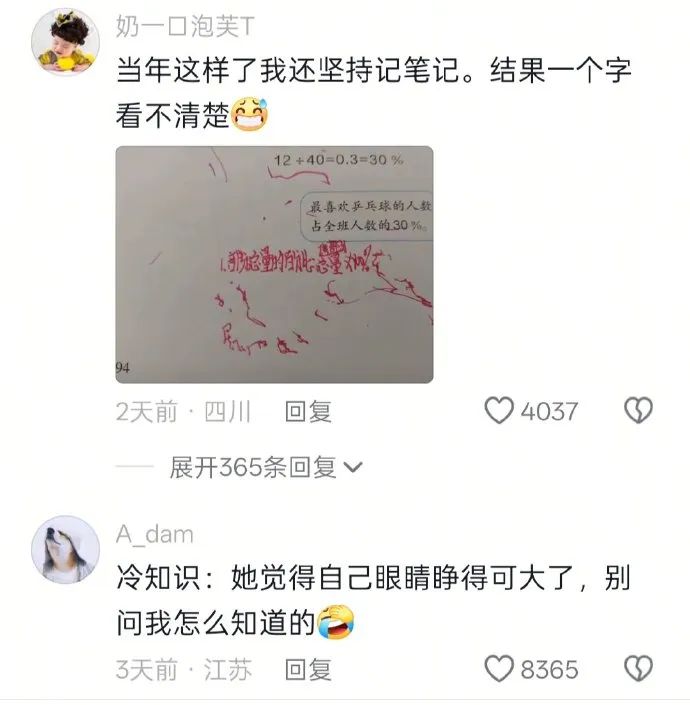Tap the chevron next to 365条回复

tap(353, 468)
